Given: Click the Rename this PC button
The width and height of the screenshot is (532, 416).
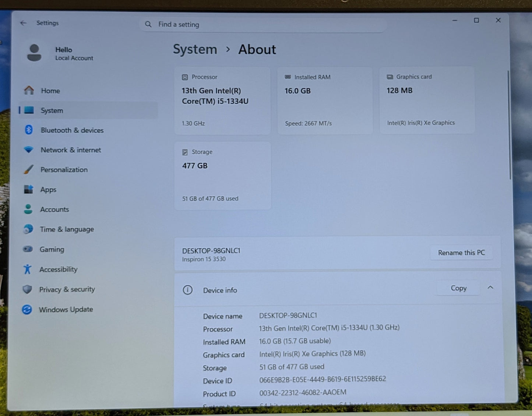Looking at the screenshot, I should click(x=461, y=253).
